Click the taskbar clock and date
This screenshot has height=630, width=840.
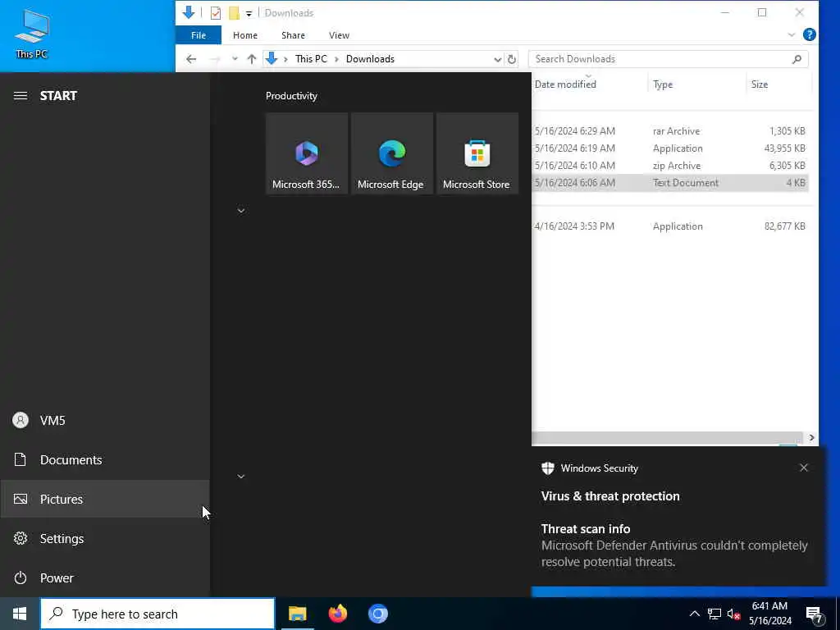tap(769, 614)
